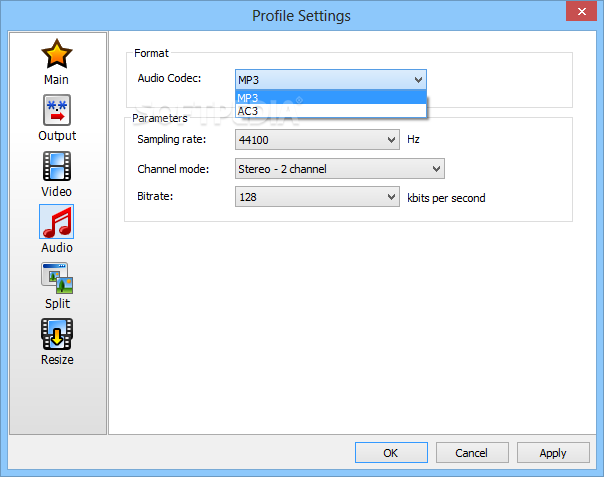Image resolution: width=604 pixels, height=477 pixels.
Task: Open the Split settings icon
Action: click(x=57, y=278)
